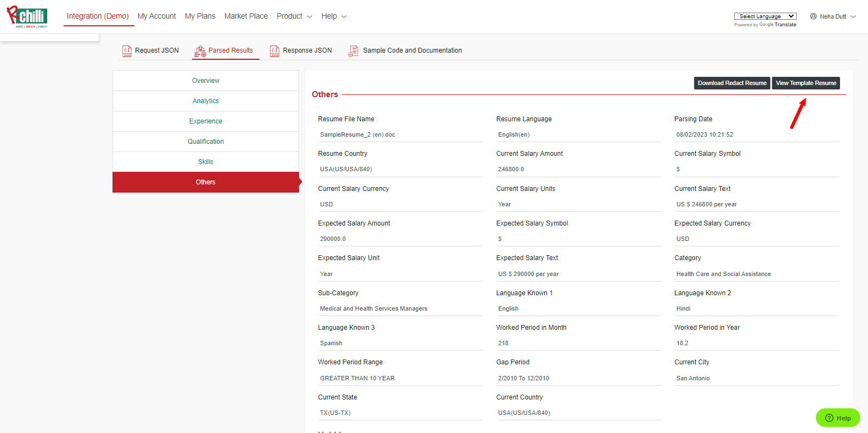
Task: Expand the Help menu in the navbar
Action: [334, 16]
